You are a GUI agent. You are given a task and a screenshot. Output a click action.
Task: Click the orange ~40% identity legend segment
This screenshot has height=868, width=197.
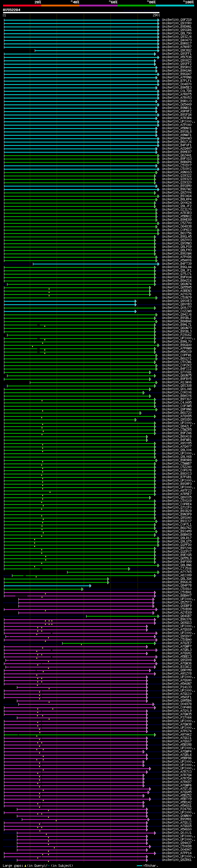point(60,6)
